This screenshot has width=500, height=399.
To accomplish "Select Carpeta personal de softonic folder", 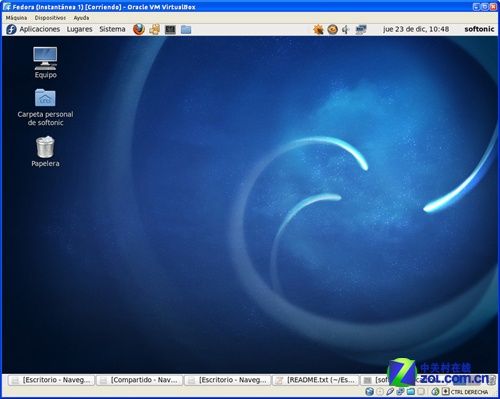I will coord(45,107).
